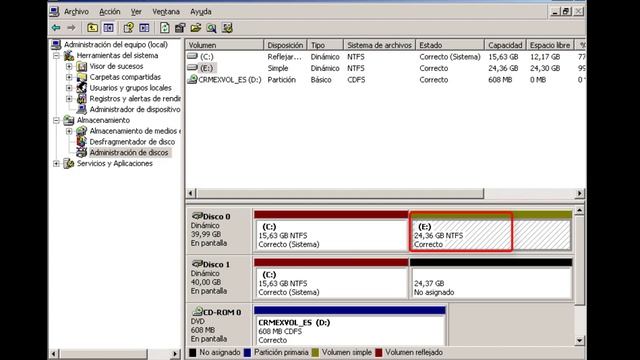Image resolution: width=640 pixels, height=360 pixels.
Task: Sort by the Volumen column header
Action: coord(224,45)
